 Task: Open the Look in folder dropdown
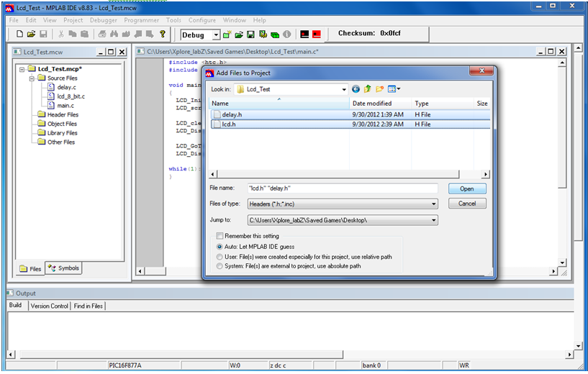click(343, 90)
